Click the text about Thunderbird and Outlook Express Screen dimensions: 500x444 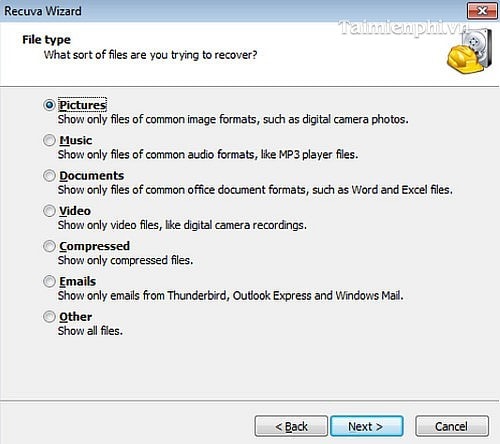tap(230, 296)
